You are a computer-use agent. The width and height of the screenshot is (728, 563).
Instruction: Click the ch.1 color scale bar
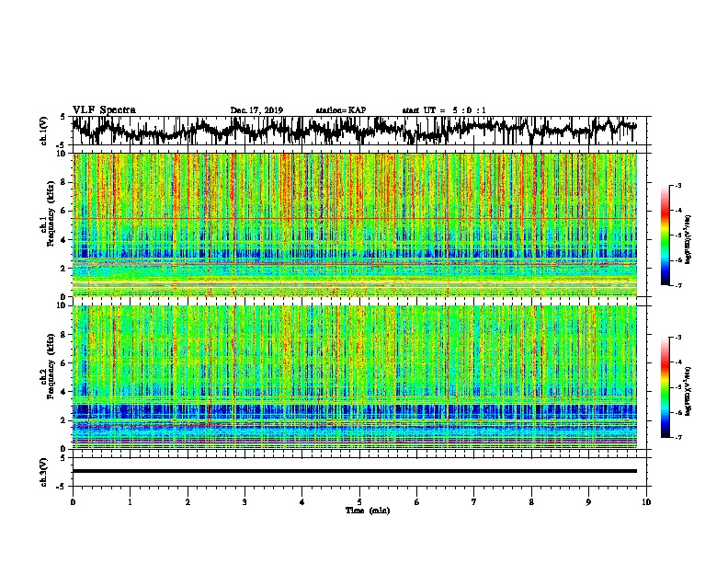[x=665, y=236]
